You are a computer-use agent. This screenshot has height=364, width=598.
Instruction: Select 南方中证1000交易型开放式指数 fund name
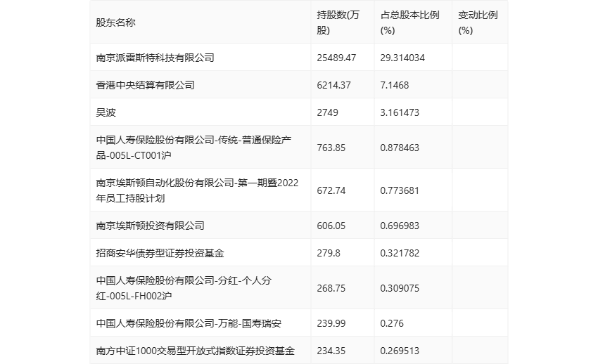pos(196,351)
